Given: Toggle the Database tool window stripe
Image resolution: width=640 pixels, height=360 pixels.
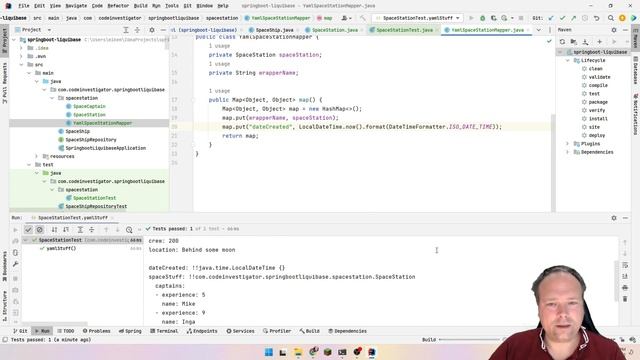Looking at the screenshot, I should click(x=636, y=70).
